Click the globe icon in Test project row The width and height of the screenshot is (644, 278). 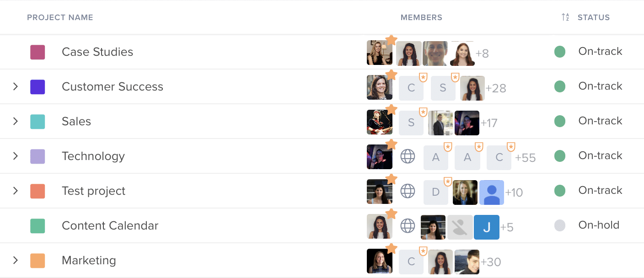tap(408, 191)
